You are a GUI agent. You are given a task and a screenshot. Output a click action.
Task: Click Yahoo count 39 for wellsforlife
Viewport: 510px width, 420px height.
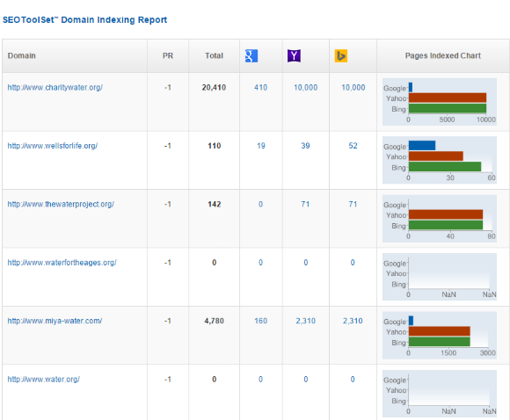pos(305,146)
